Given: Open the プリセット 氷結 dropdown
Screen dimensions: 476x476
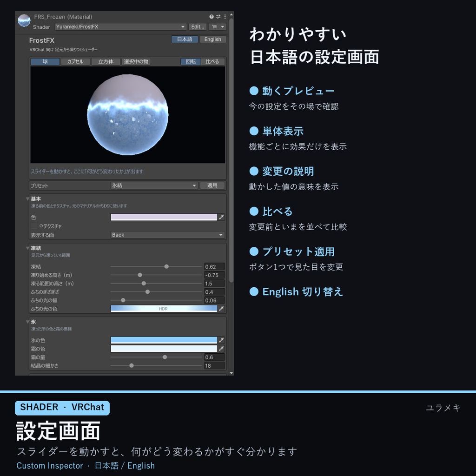Looking at the screenshot, I should tap(154, 185).
